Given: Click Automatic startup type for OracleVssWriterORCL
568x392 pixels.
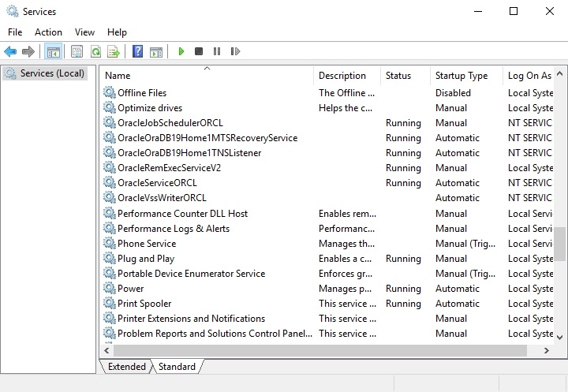Looking at the screenshot, I should click(457, 198).
